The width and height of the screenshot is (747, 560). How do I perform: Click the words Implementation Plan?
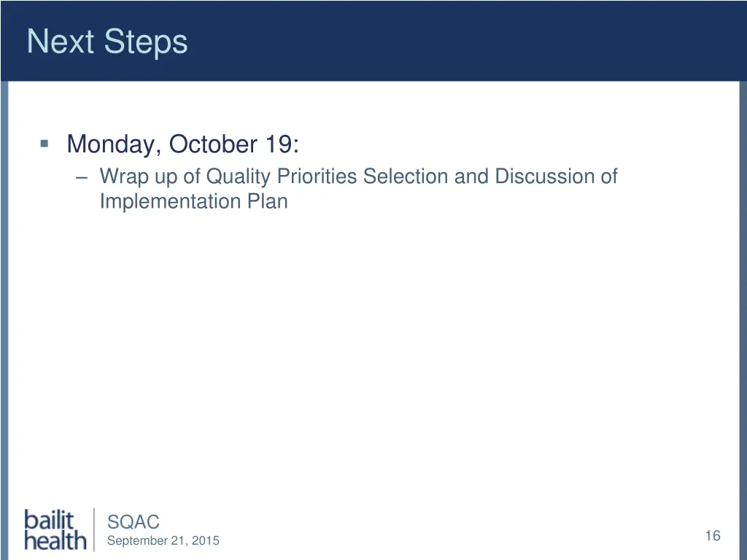point(193,202)
